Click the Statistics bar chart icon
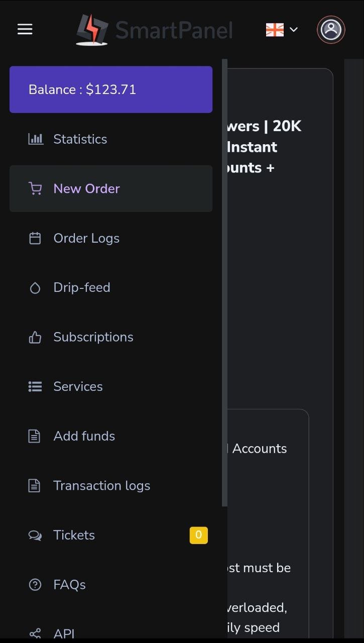364x643 pixels. 35,139
